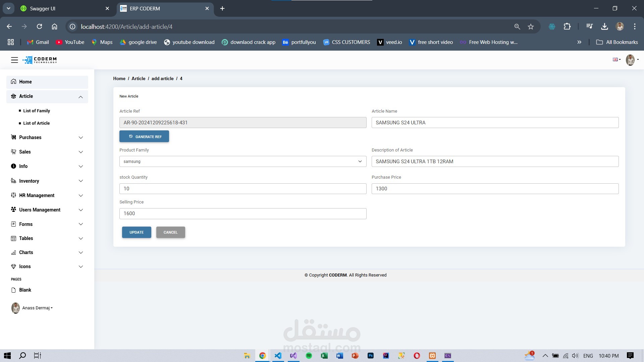Expand the Forms menu
Screen dimensions: 644x362
(47, 224)
